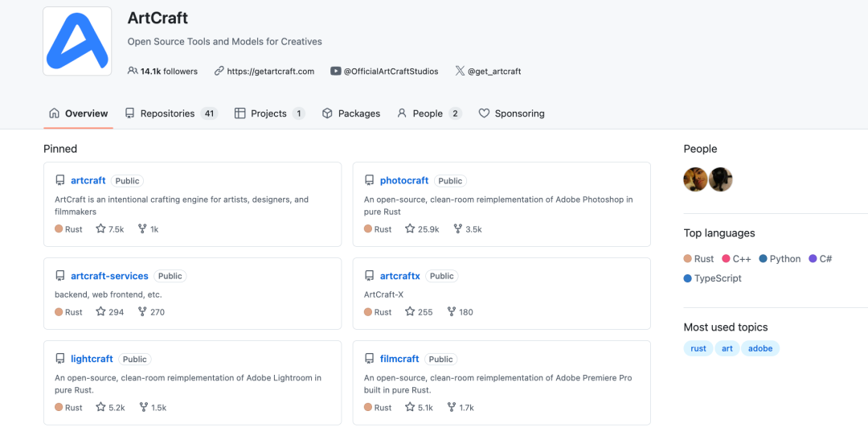Click the star icon showing 25.9k stars
The image size is (868, 440).
click(410, 229)
